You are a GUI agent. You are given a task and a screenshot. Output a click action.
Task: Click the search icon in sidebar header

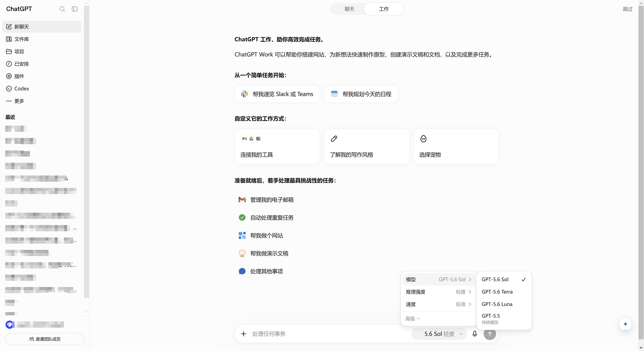tap(62, 9)
